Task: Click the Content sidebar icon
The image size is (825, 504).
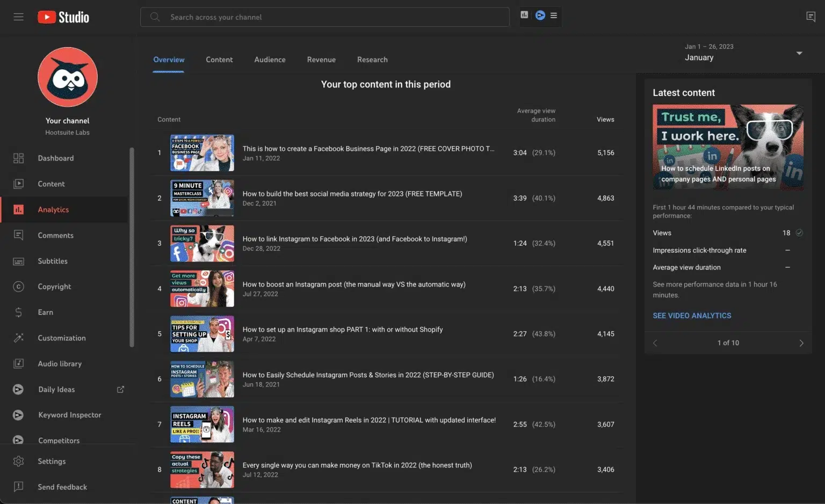Action: 18,184
